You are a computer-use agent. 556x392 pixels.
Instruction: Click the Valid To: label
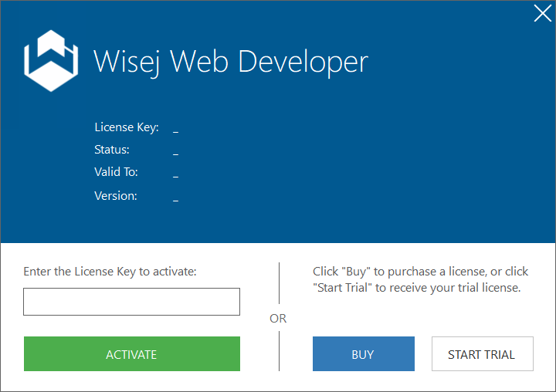(116, 172)
